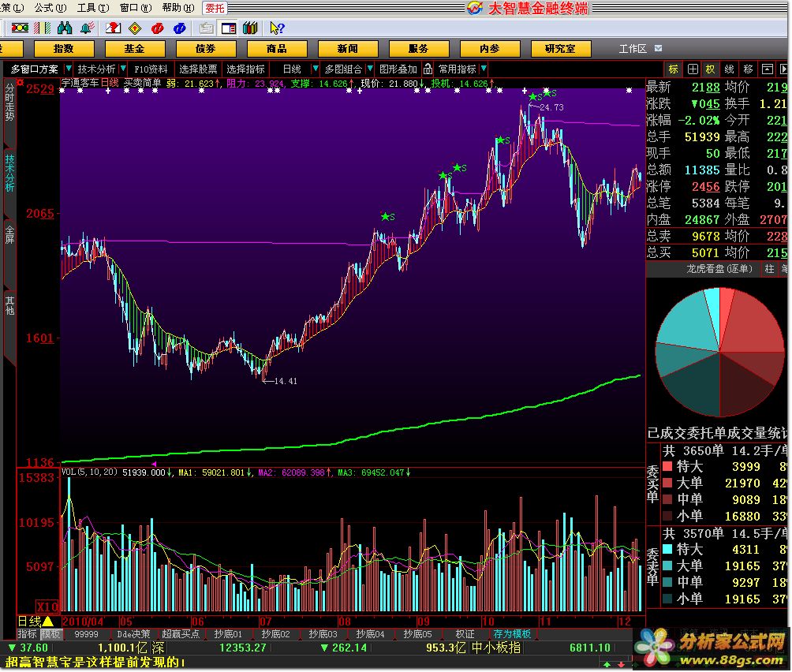Click the red gear icon at chart corner

[20, 82]
